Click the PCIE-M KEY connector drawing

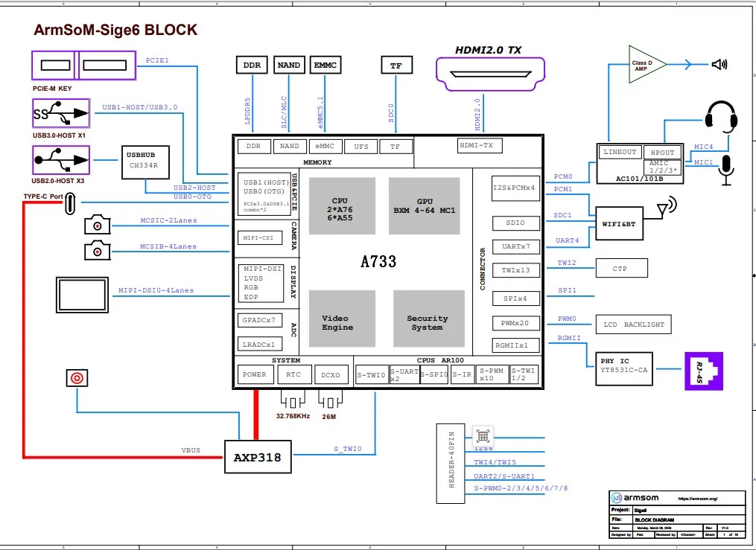(82, 65)
